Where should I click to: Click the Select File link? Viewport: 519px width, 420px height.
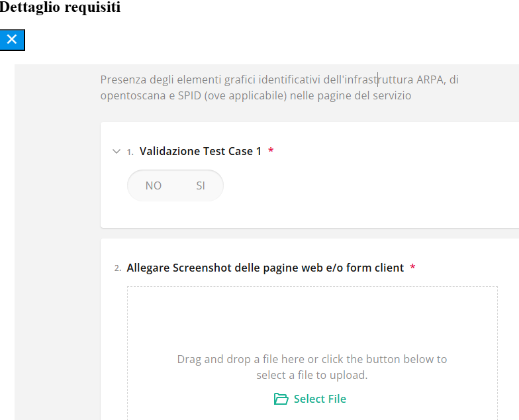(x=320, y=399)
